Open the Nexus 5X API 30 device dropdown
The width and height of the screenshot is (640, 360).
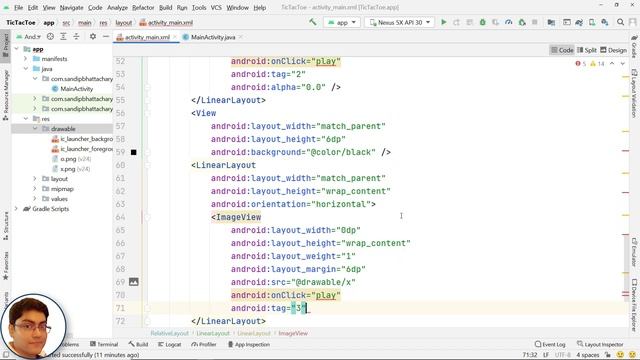pos(400,22)
